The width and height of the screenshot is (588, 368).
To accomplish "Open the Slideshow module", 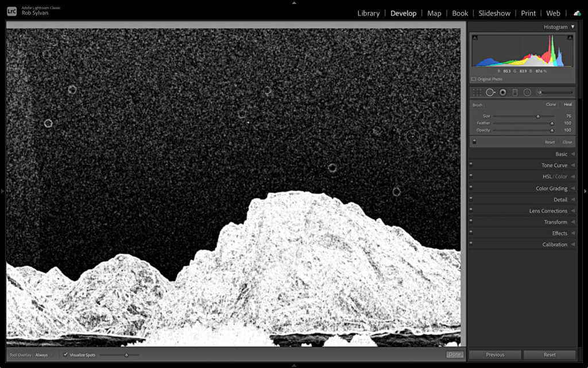I will coord(494,13).
